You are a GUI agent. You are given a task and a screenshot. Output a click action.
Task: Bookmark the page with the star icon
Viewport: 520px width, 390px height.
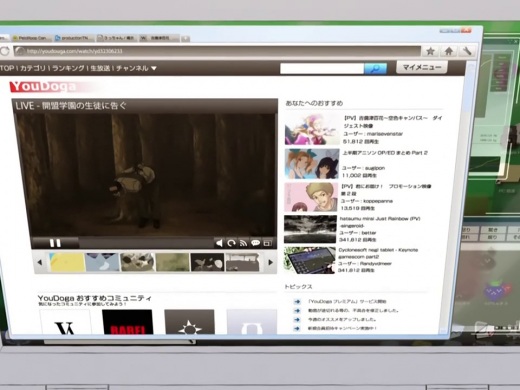(x=430, y=51)
